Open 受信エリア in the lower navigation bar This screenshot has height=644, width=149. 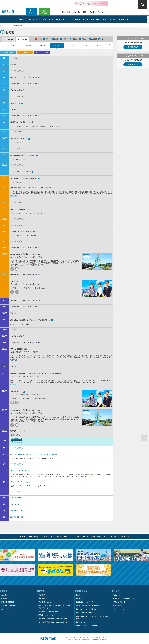coord(124,537)
